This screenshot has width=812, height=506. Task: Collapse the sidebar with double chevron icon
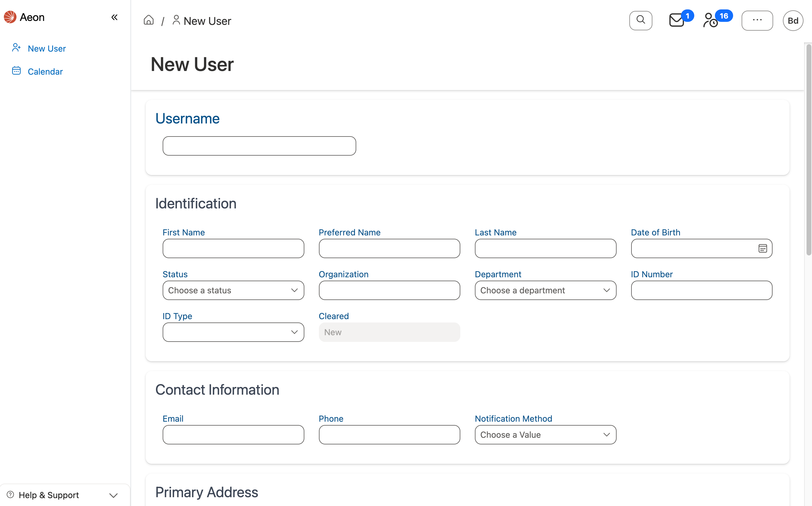114,17
